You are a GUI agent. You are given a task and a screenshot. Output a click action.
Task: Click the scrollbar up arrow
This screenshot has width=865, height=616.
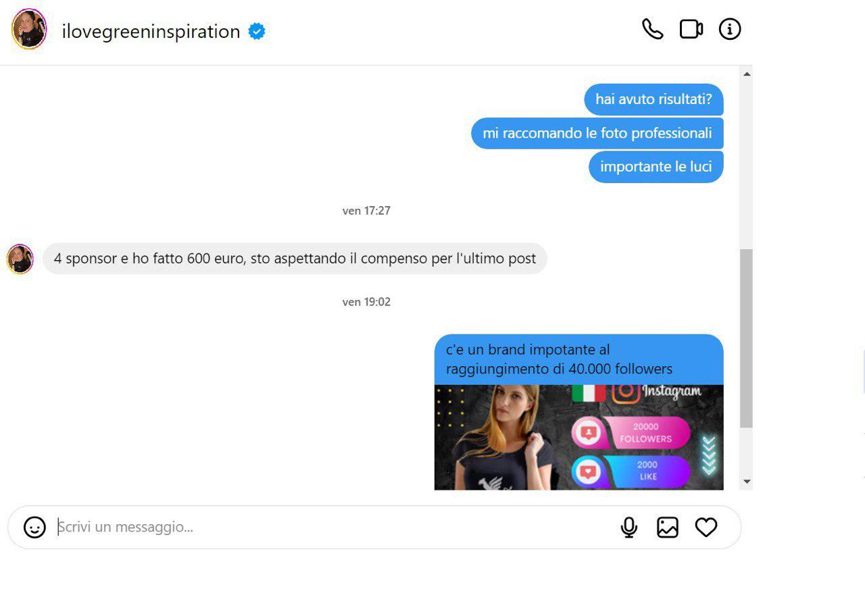[747, 74]
